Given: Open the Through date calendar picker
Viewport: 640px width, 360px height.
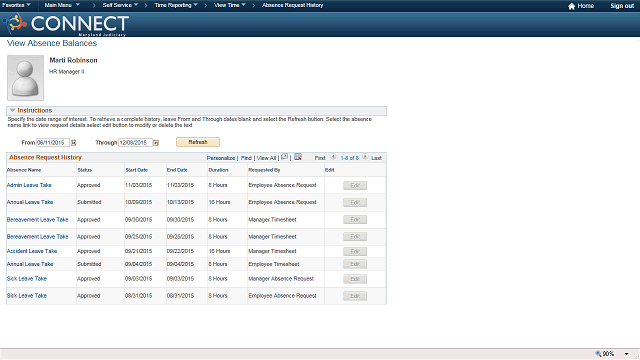Looking at the screenshot, I should (156, 143).
